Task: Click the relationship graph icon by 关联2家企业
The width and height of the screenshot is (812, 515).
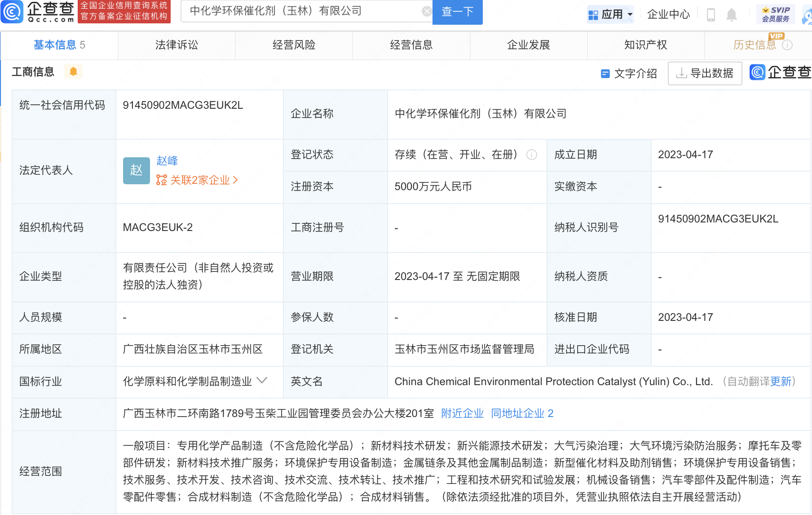Action: [x=161, y=180]
